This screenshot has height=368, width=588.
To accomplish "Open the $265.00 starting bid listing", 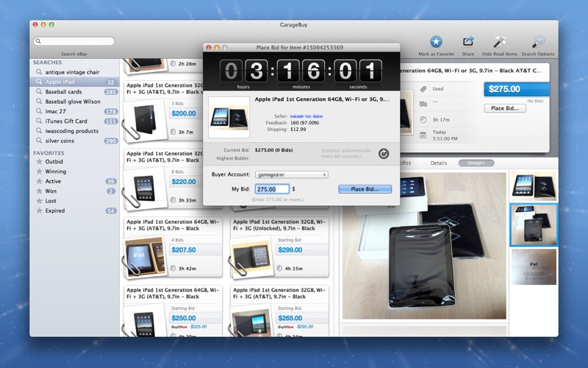I will [x=279, y=311].
